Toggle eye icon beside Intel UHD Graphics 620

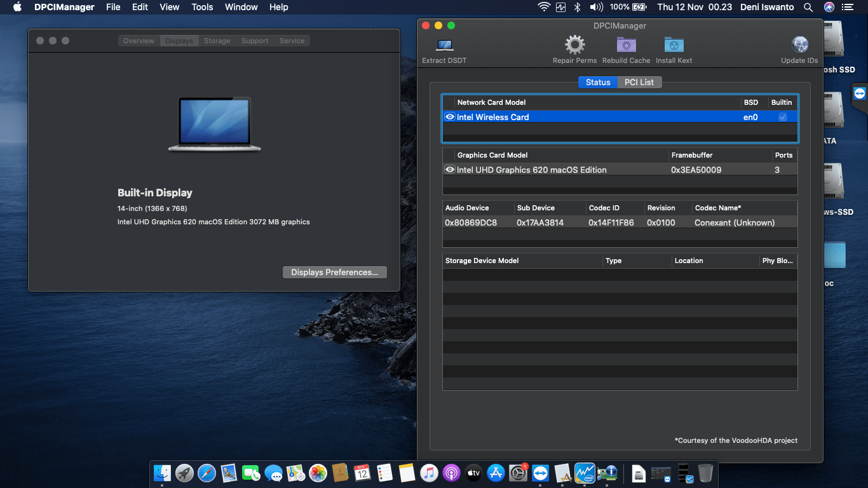coord(450,170)
